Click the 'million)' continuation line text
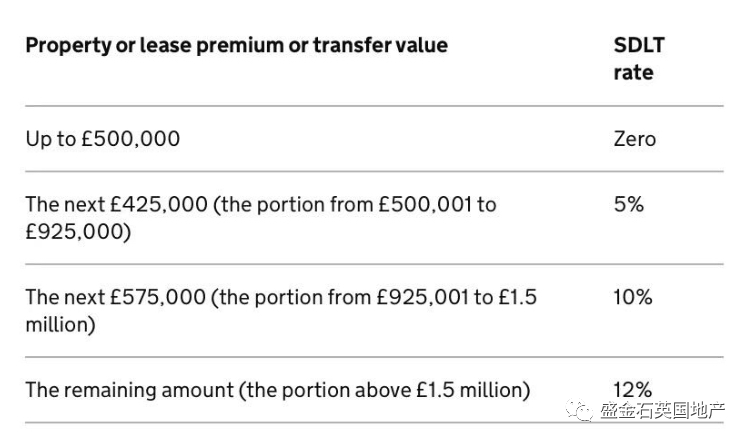Viewport: 750px width, 443px height. point(60,325)
